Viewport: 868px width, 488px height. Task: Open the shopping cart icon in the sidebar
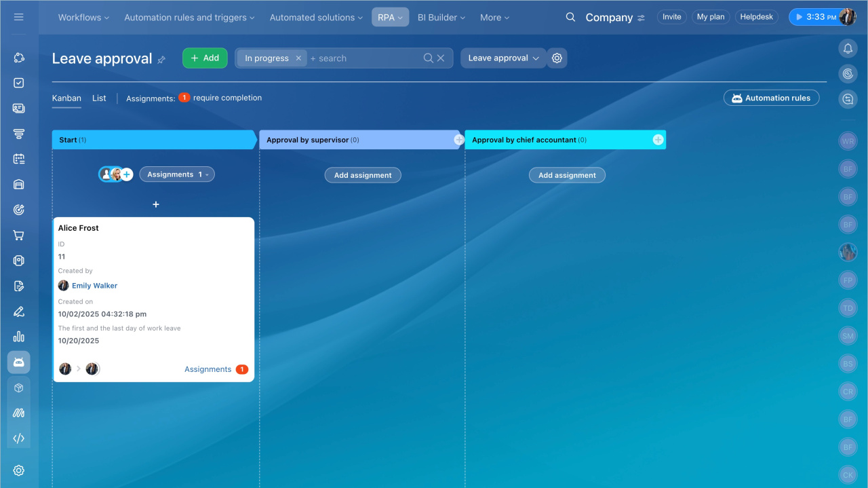tap(19, 236)
